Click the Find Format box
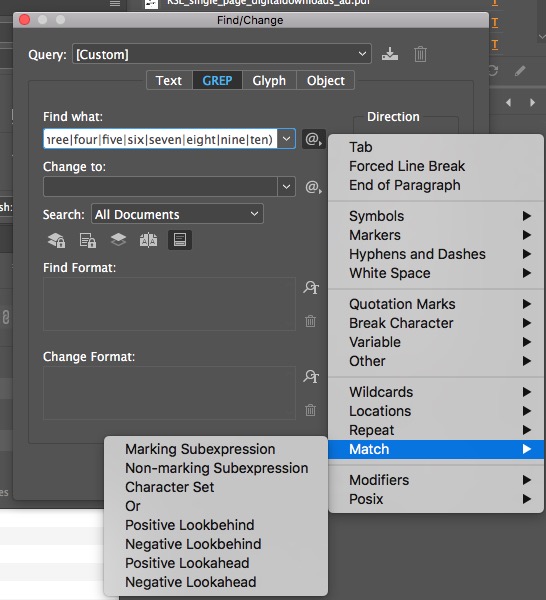 coord(170,304)
